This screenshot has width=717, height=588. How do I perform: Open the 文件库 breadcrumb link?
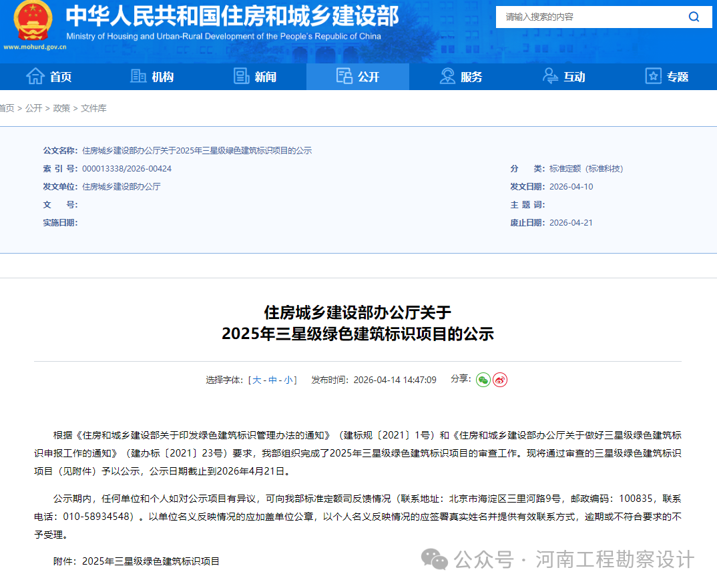coord(93,108)
